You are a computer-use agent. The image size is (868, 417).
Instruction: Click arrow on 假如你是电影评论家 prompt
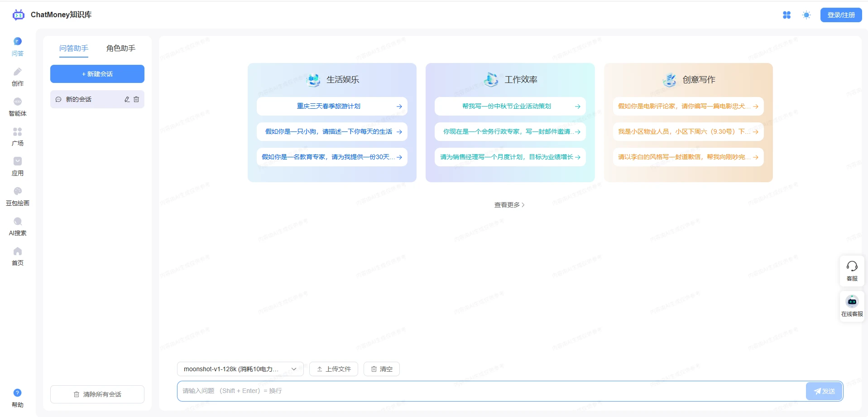(756, 107)
